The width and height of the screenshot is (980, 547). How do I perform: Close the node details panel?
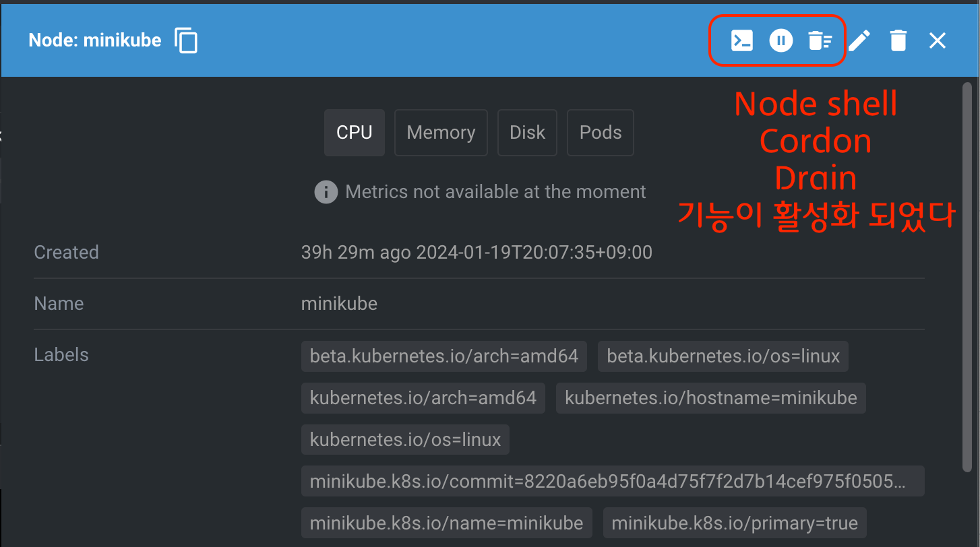coord(938,40)
